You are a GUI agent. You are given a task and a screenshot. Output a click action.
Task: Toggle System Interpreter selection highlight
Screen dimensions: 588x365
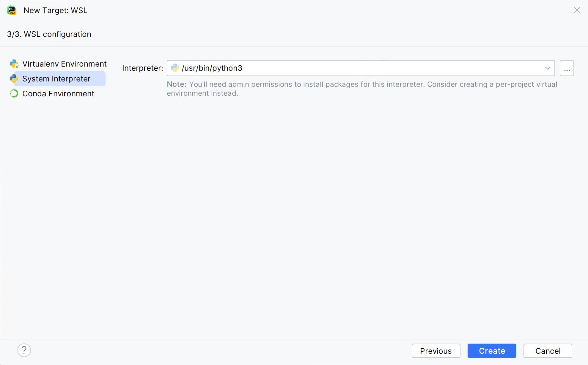(56, 79)
